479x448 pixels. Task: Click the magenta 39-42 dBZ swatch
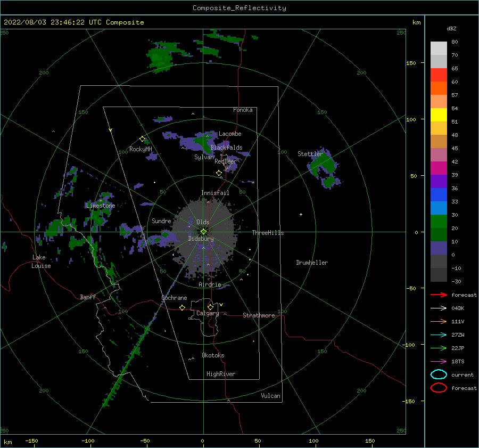click(x=439, y=168)
